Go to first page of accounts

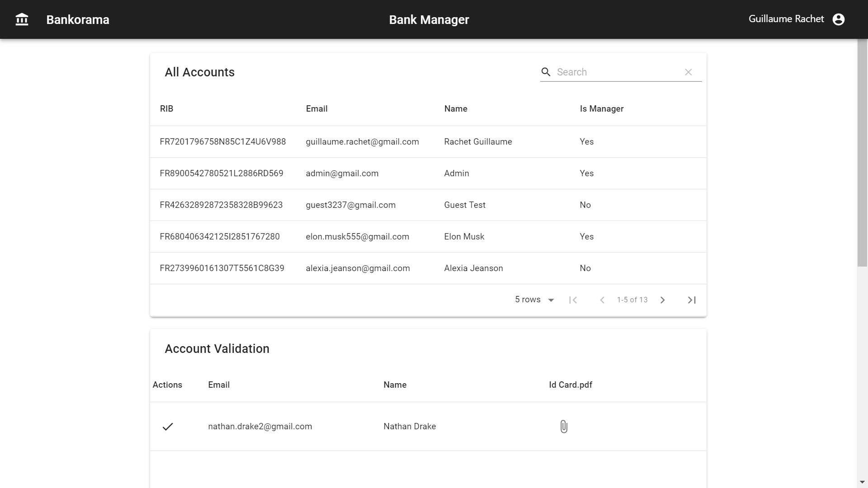coord(573,300)
